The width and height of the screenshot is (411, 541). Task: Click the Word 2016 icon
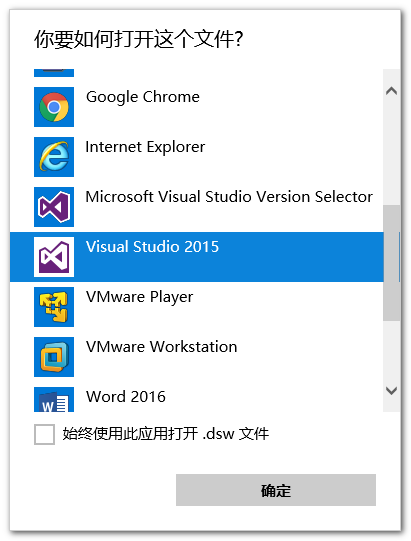[x=54, y=400]
